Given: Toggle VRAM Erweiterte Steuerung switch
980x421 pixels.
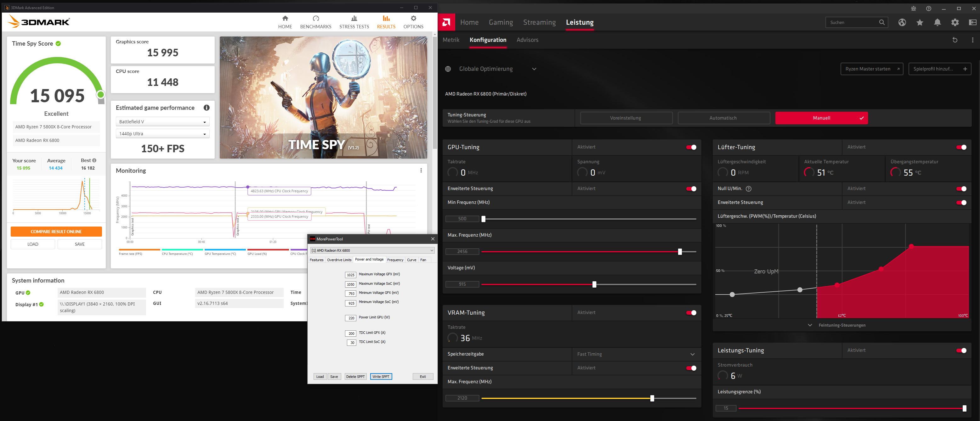Looking at the screenshot, I should click(x=691, y=368).
